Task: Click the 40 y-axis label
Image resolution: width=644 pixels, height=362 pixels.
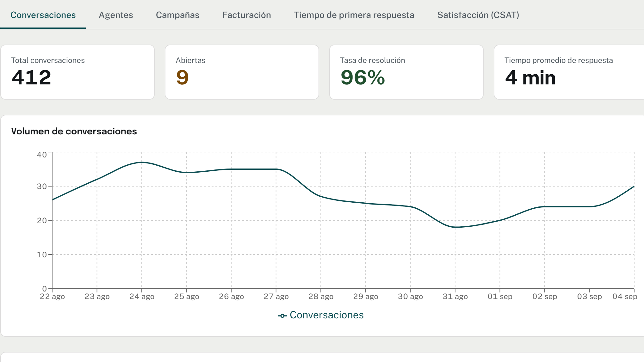Action: pyautogui.click(x=42, y=155)
